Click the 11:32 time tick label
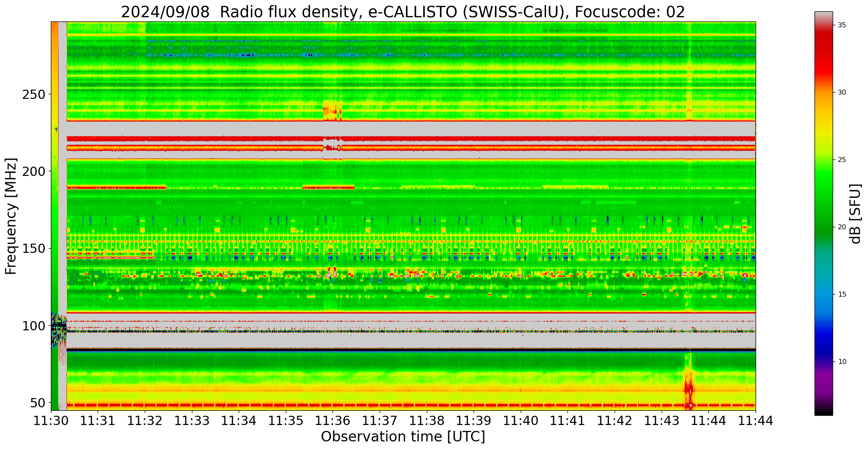Screen dimensions: 868x449 pos(145,420)
